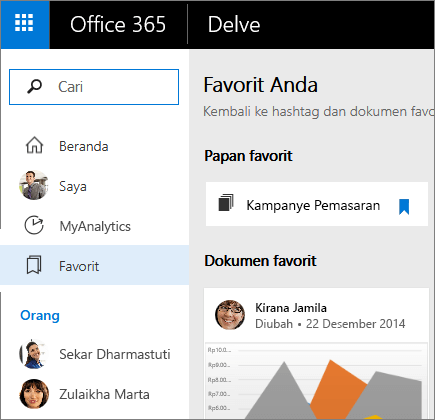435x420 pixels.
Task: Focus the Cari search field
Action: tap(94, 87)
